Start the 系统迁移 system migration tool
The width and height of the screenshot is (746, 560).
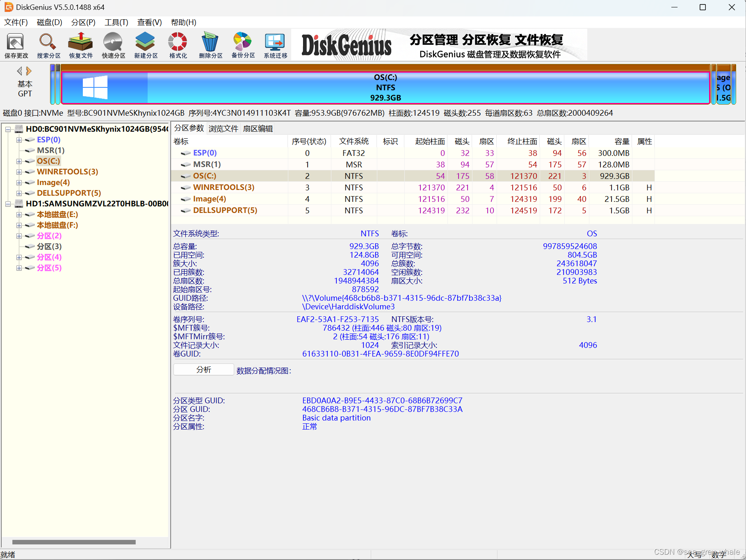[275, 45]
